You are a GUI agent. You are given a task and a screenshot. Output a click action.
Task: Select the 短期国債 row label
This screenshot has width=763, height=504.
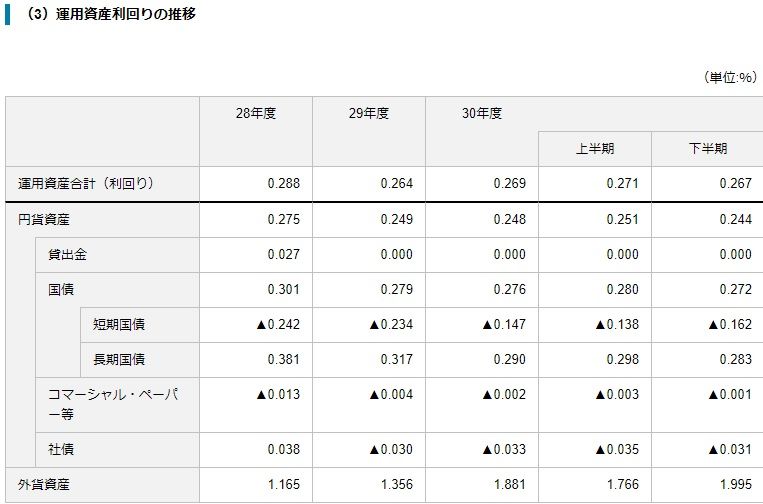point(119,324)
